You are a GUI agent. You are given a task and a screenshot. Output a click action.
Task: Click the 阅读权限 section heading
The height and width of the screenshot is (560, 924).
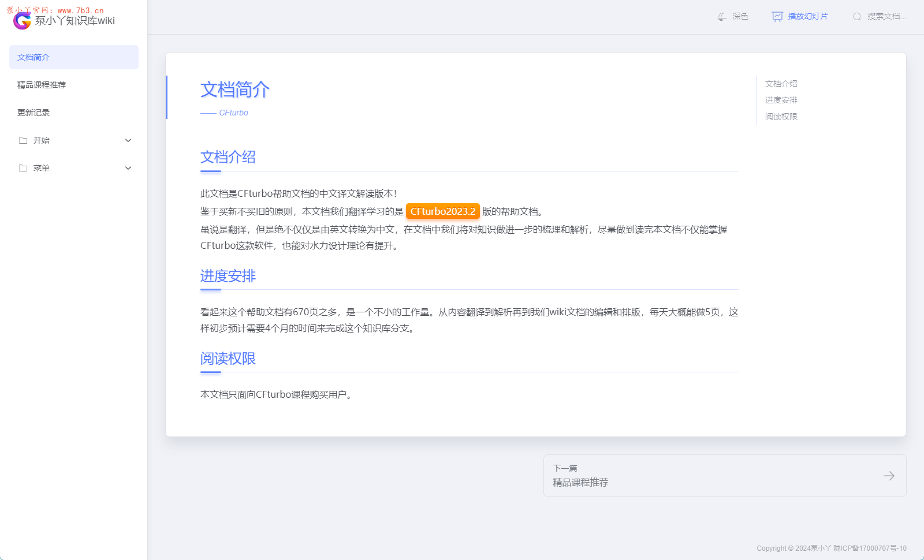click(x=228, y=359)
